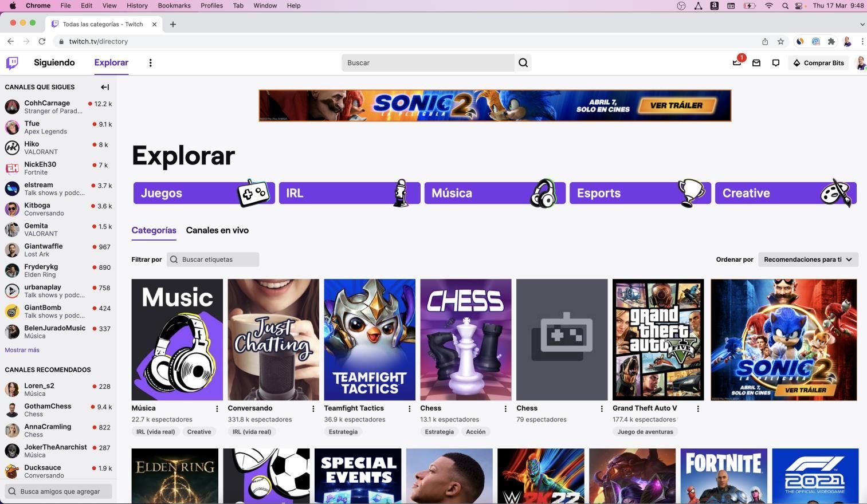
Task: Open the Juegos category banner
Action: pyautogui.click(x=204, y=193)
